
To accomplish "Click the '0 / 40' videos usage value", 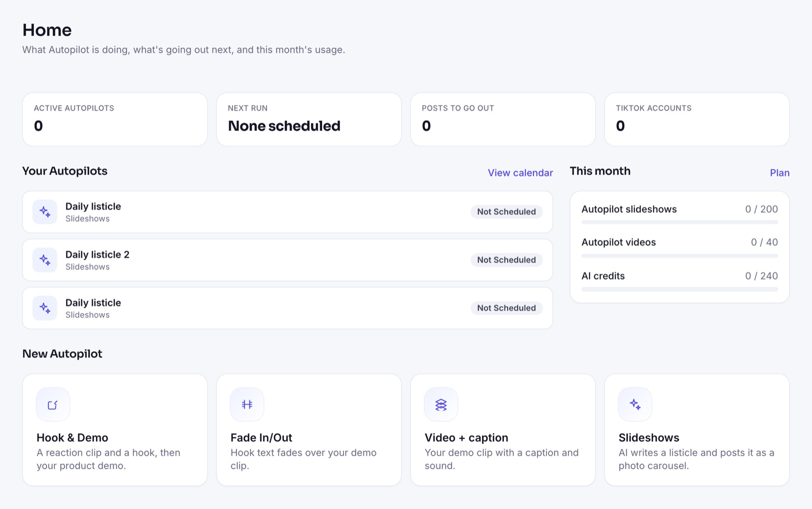I will [x=764, y=242].
